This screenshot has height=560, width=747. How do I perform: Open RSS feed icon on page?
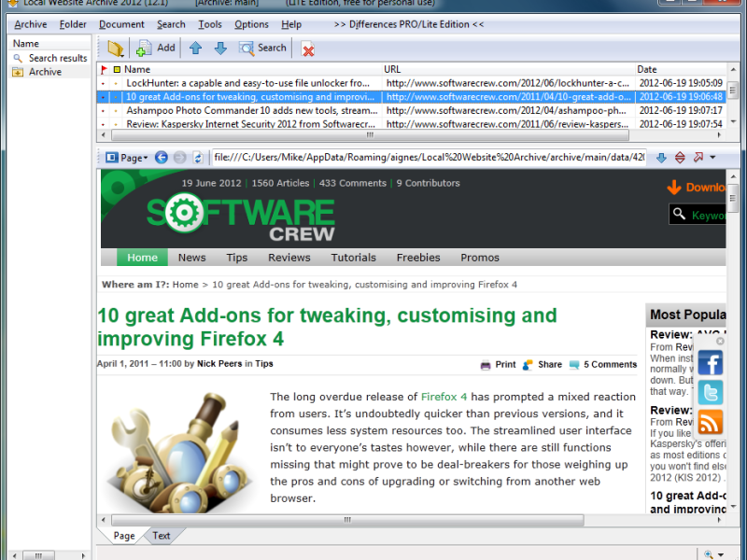[x=711, y=422]
